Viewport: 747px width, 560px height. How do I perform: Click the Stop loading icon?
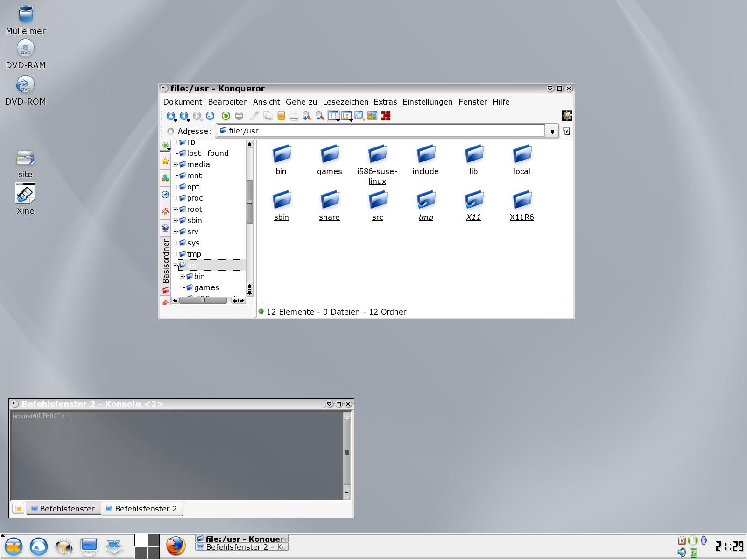coord(239,116)
